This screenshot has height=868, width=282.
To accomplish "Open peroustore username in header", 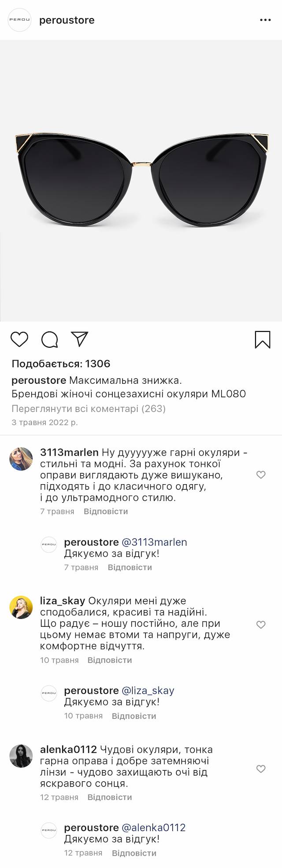I will click(67, 20).
